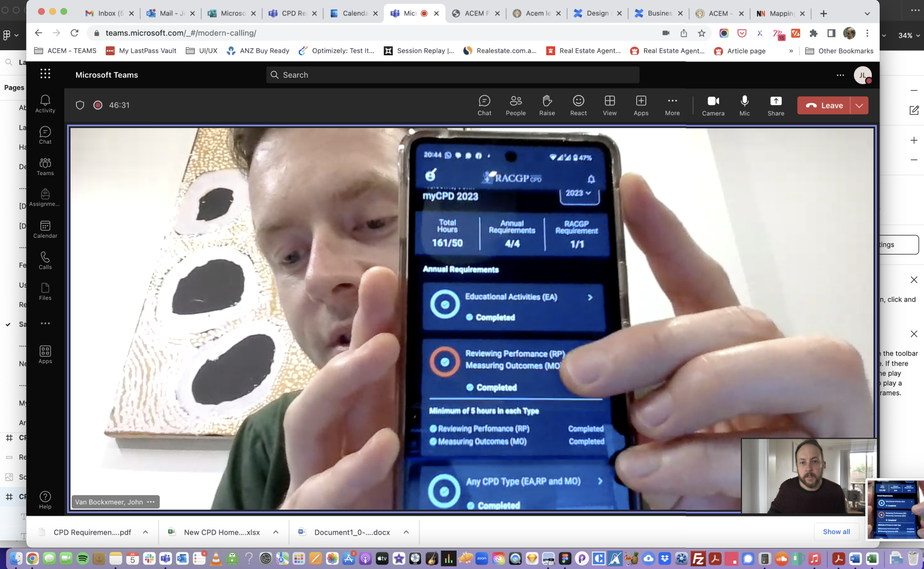Open the 34% zoom level dropdown
Viewport: 924px width, 569px height.
click(909, 35)
